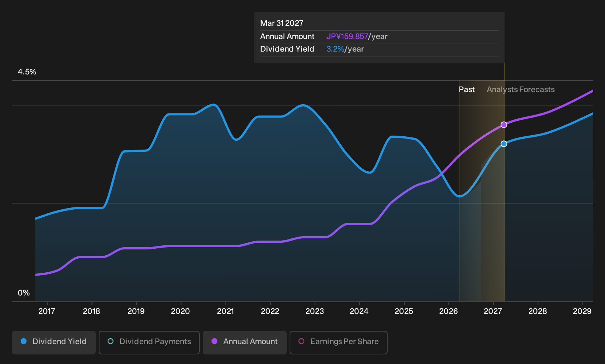Select the blue Dividend Yield data point marker

504,144
